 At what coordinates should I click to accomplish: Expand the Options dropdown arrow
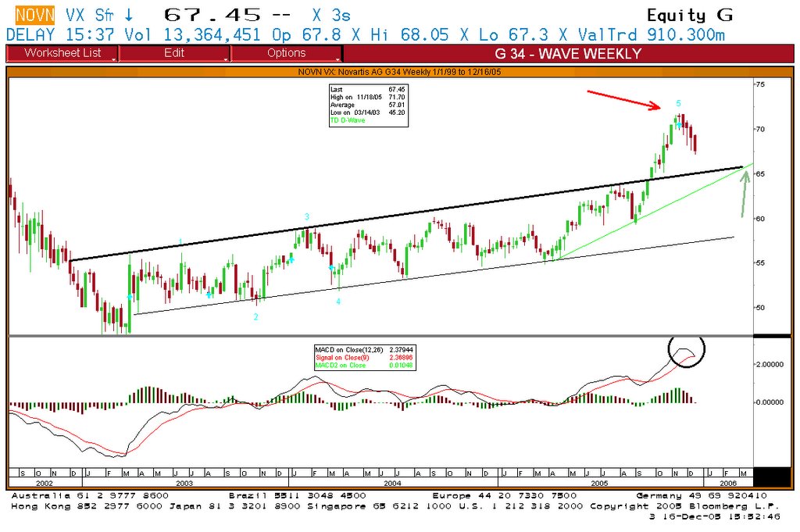pos(337,59)
